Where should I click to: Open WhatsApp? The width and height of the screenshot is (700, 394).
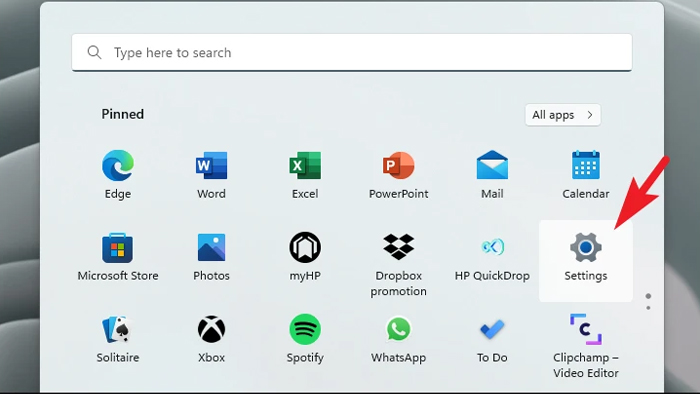[399, 339]
